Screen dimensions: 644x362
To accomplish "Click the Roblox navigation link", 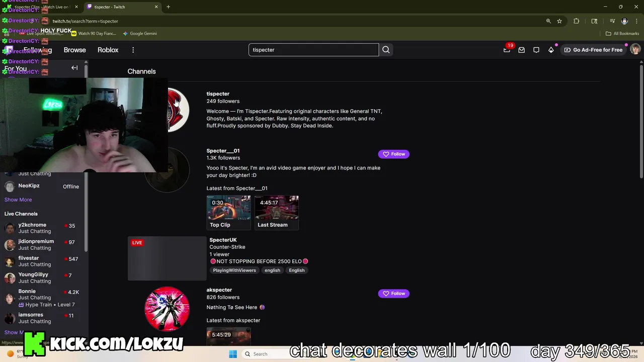I will pyautogui.click(x=108, y=50).
